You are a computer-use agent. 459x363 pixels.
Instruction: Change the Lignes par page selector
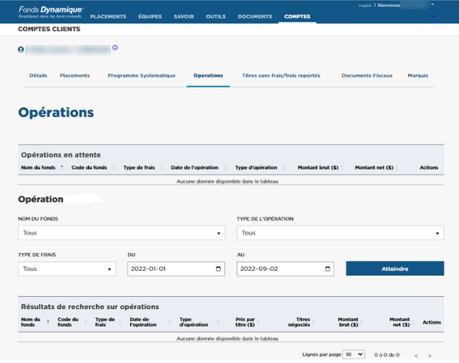[x=354, y=354]
